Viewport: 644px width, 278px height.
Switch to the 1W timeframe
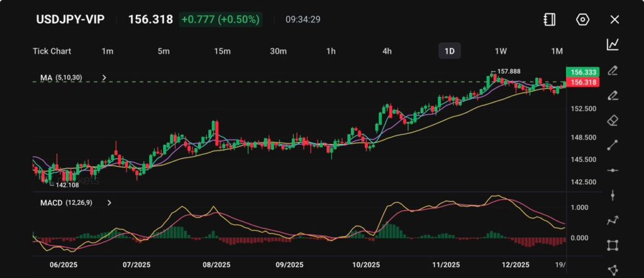click(x=501, y=51)
